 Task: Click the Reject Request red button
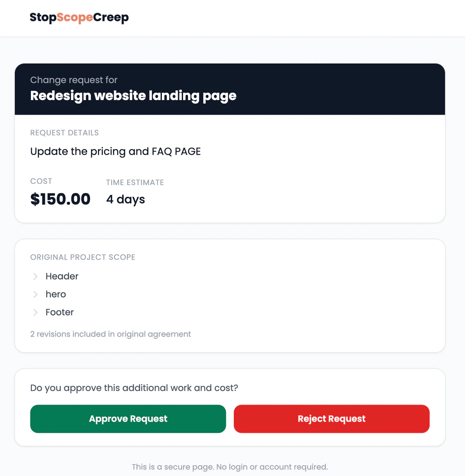pos(331,419)
